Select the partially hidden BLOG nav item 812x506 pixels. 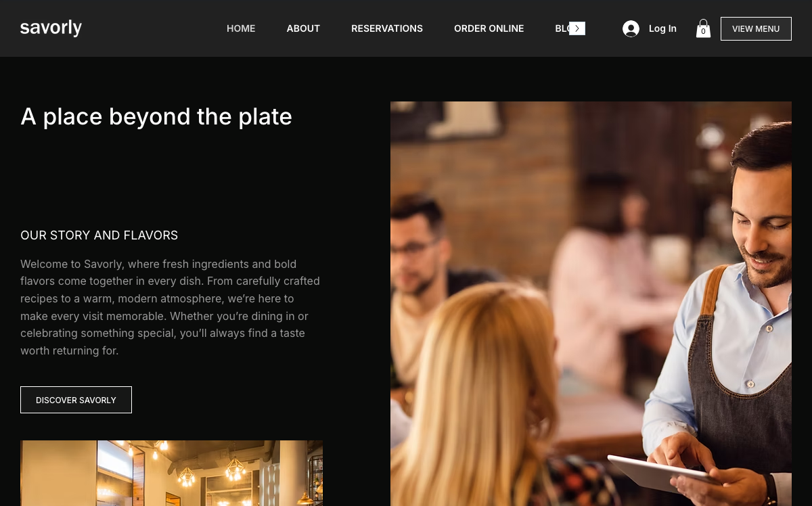point(562,28)
